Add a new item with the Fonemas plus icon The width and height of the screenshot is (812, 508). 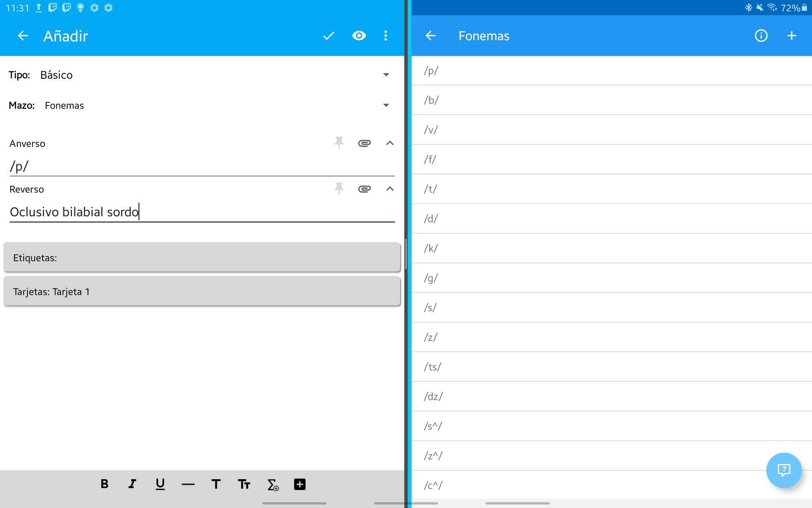791,36
